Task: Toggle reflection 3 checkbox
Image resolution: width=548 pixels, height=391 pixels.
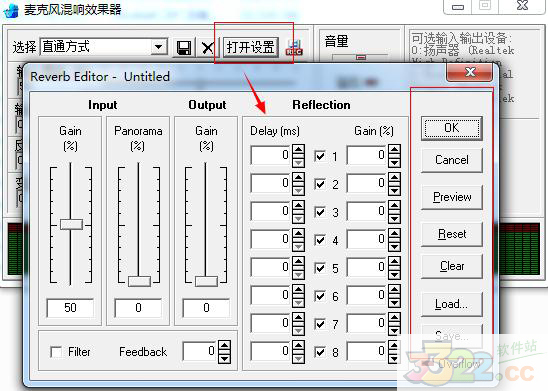Action: pyautogui.click(x=320, y=212)
